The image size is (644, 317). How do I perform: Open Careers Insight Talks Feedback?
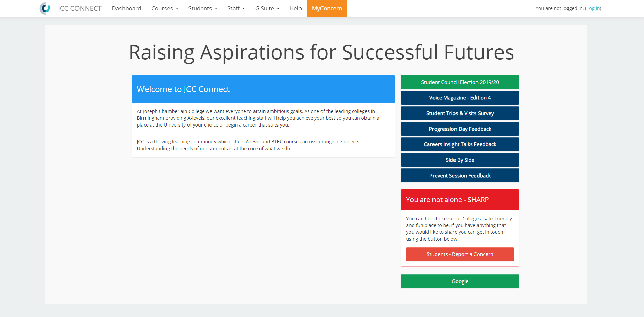(x=460, y=144)
